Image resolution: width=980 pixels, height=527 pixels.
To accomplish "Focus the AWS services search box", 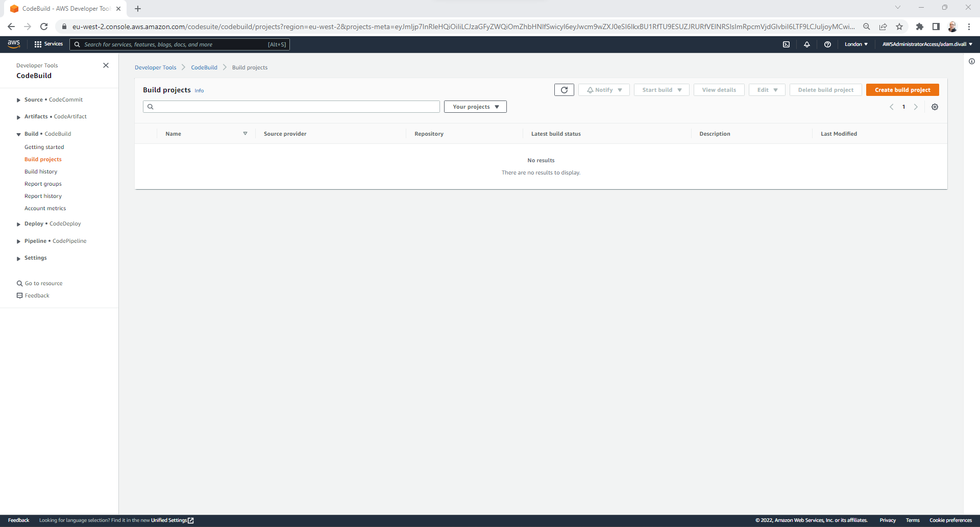I will click(180, 44).
